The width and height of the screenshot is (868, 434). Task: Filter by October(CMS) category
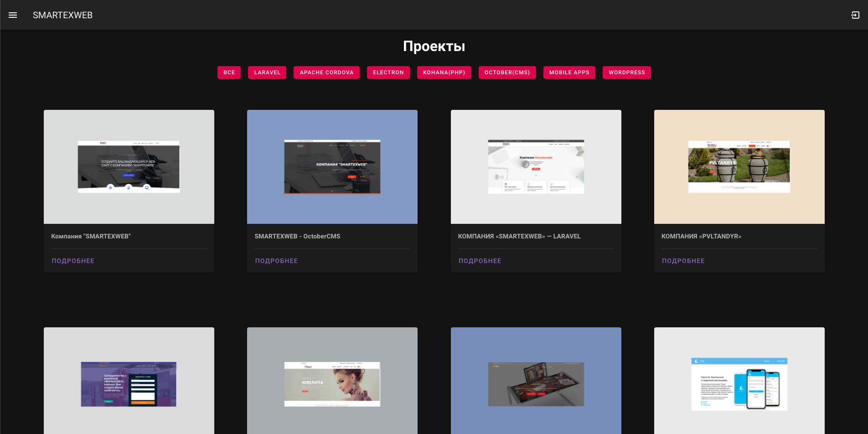(507, 72)
